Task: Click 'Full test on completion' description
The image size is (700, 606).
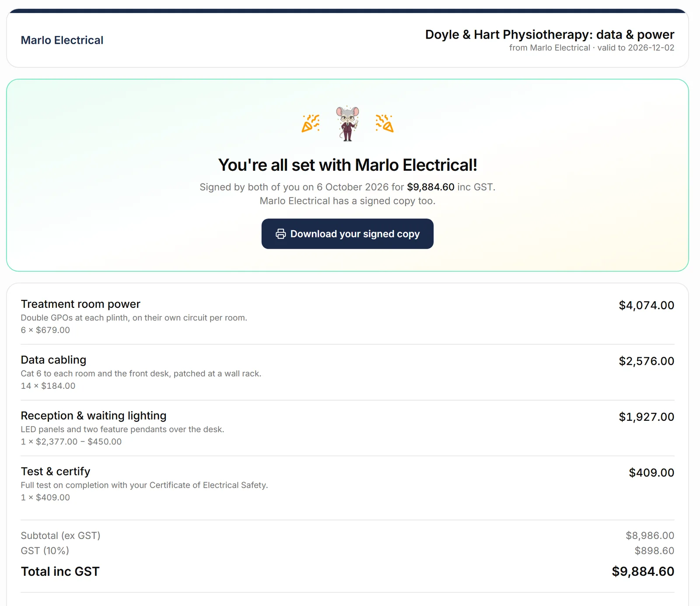Action: click(144, 485)
